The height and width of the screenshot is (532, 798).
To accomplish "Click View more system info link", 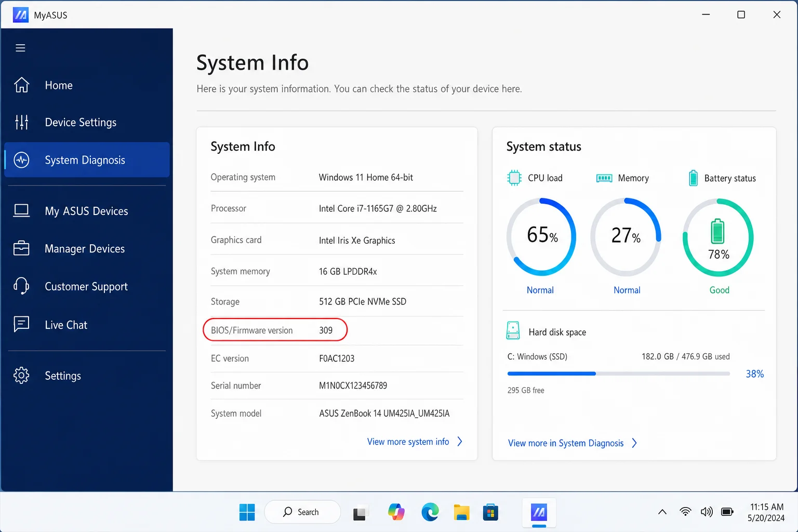I will click(x=408, y=442).
